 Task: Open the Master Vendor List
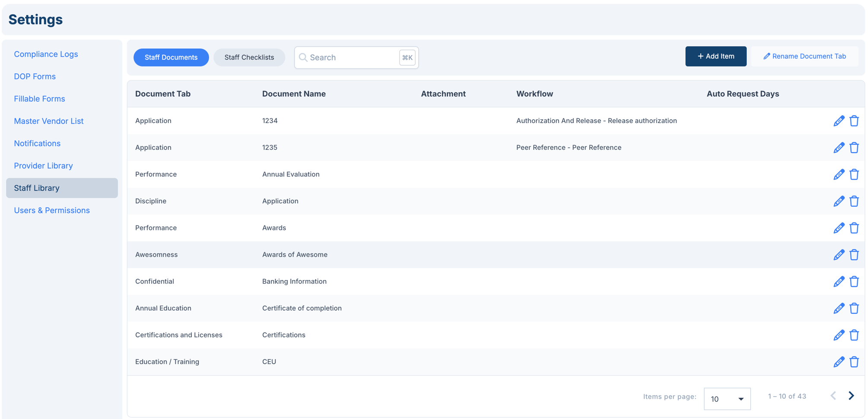[x=49, y=121]
